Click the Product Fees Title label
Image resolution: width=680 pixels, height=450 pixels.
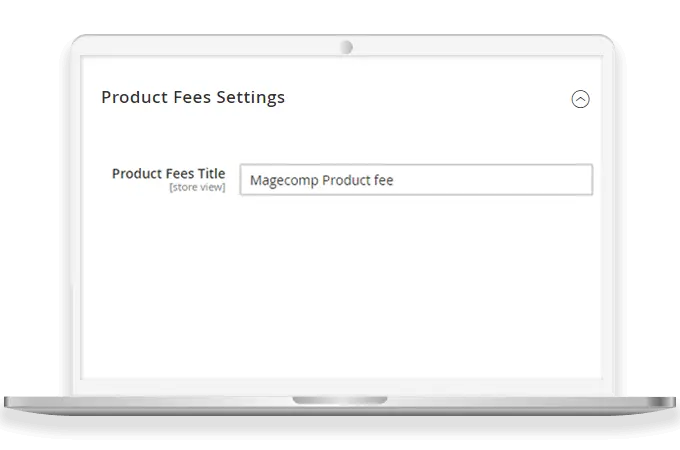168,173
